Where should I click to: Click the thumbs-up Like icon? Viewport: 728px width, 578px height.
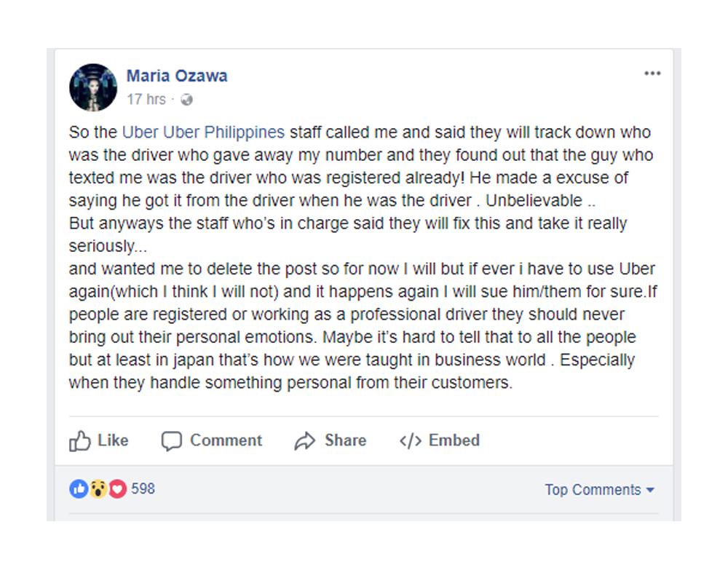pos(79,440)
